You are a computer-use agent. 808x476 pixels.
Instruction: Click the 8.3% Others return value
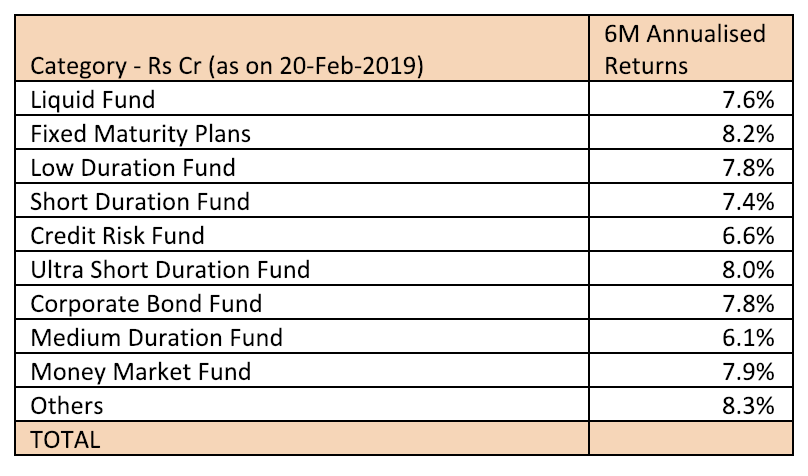pyautogui.click(x=750, y=405)
